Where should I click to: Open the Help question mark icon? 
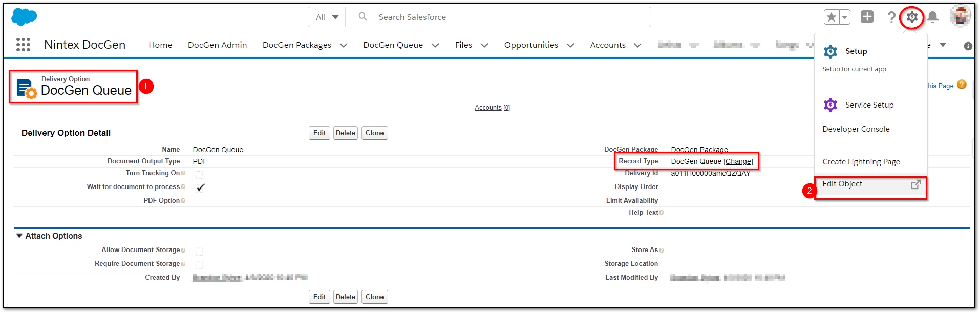tap(891, 17)
